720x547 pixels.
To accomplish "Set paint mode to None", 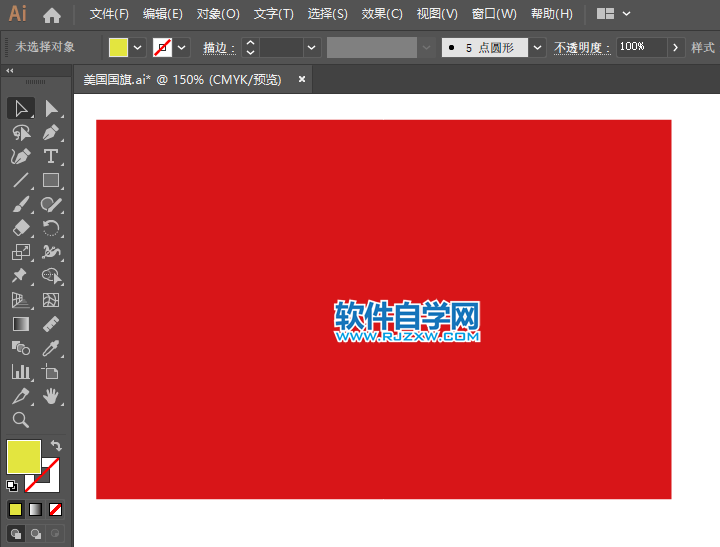I will click(x=56, y=509).
